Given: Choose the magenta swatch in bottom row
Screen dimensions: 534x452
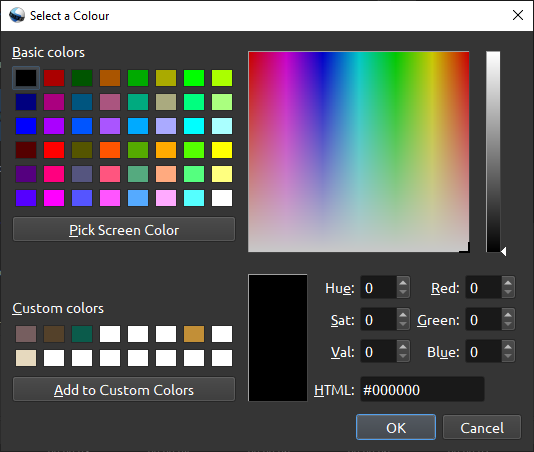Looking at the screenshot, I should click(54, 198).
